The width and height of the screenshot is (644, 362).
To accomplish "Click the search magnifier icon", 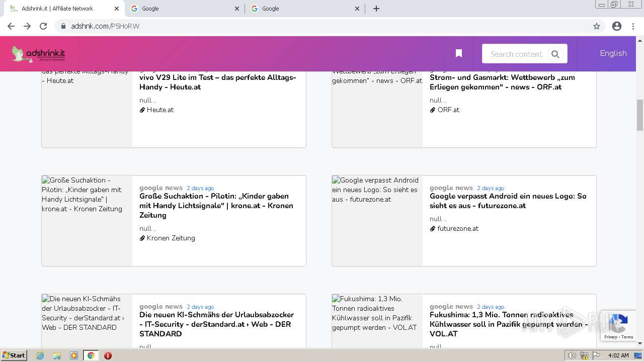I will [x=555, y=54].
